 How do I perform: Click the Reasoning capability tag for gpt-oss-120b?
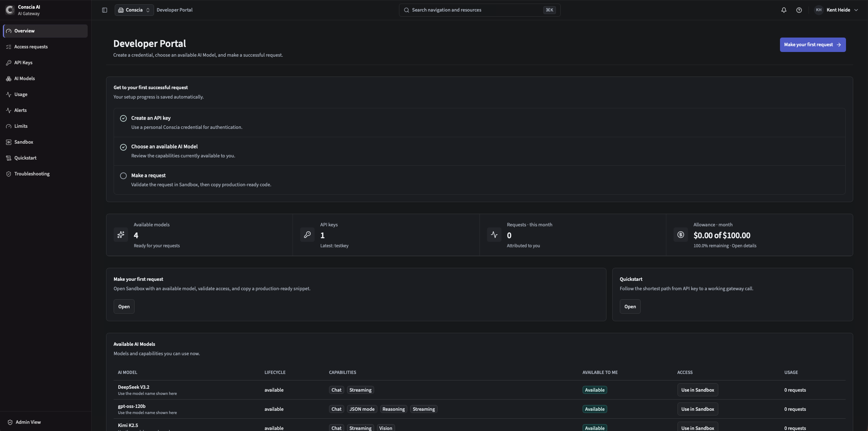pyautogui.click(x=393, y=409)
